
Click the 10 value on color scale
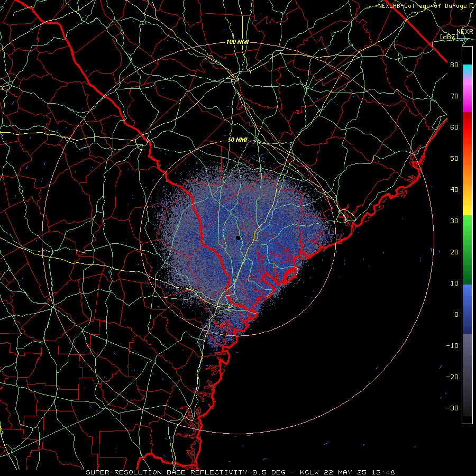tap(454, 283)
